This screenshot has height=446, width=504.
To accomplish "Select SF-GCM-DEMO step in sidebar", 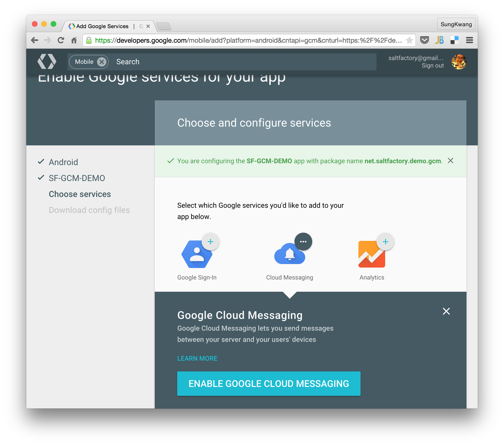I will (77, 178).
